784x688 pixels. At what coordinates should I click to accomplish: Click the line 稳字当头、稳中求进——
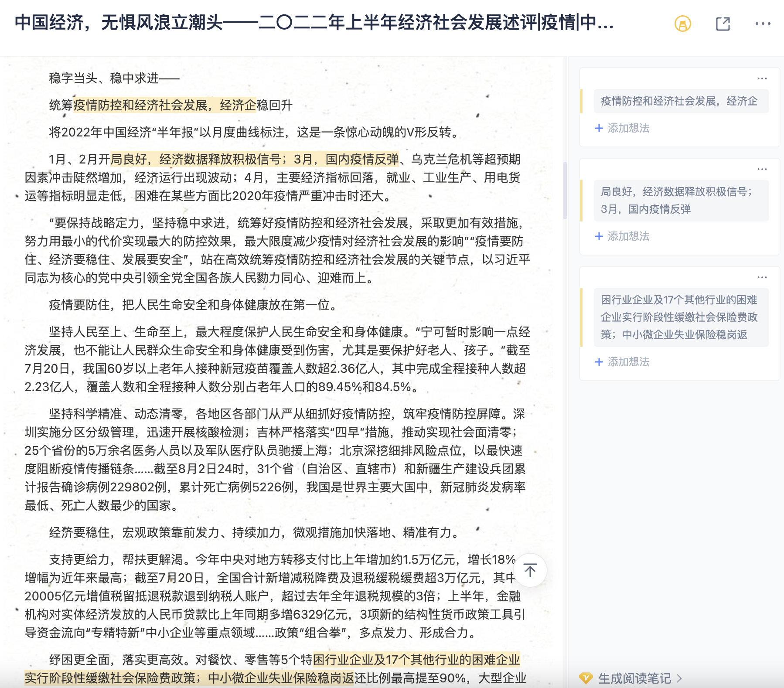114,78
